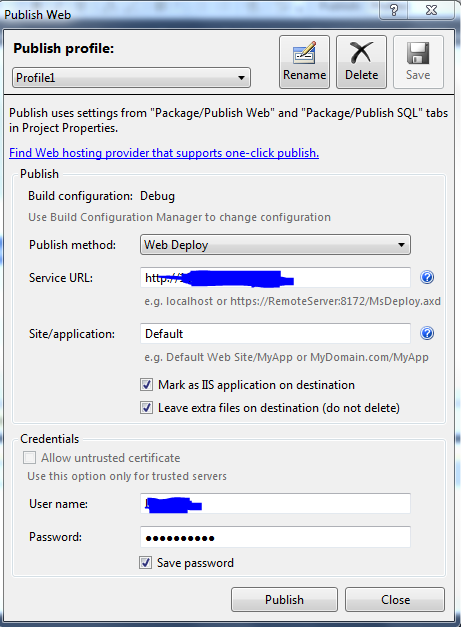Click the Rename profile icon button

tap(304, 62)
